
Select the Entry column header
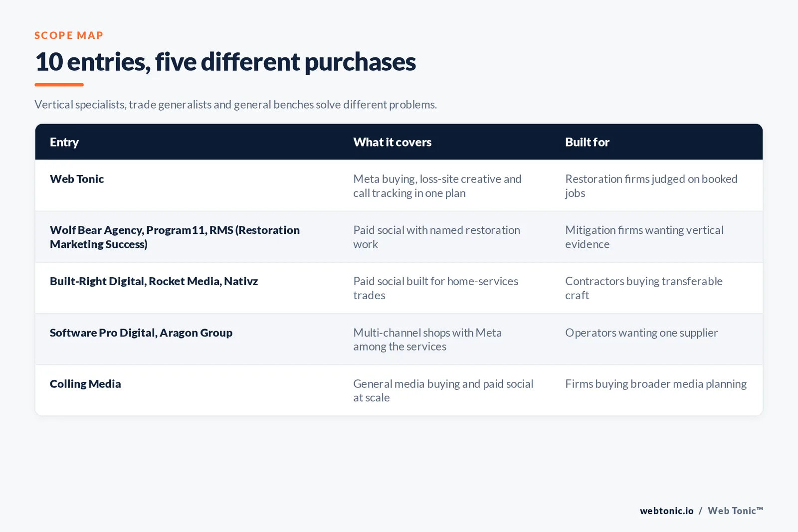tap(64, 142)
